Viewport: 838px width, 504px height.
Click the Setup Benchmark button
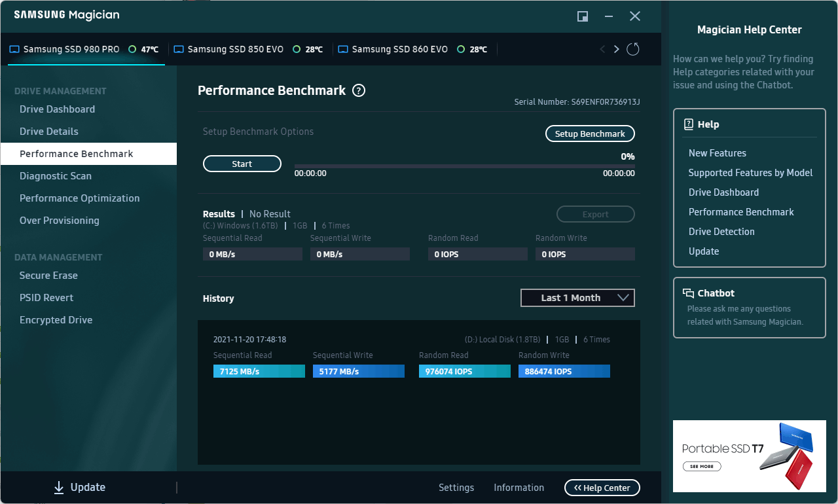[590, 134]
